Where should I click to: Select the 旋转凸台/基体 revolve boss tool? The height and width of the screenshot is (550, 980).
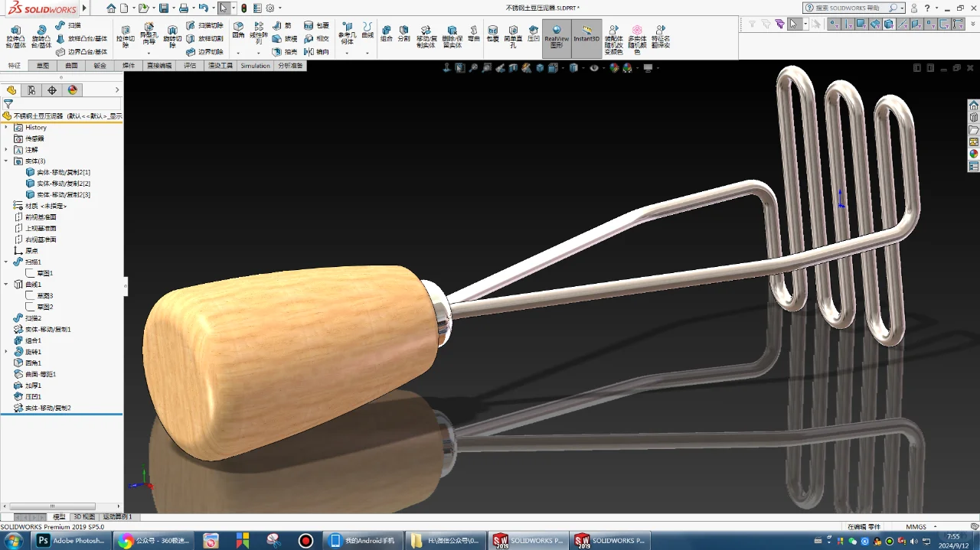pyautogui.click(x=41, y=35)
